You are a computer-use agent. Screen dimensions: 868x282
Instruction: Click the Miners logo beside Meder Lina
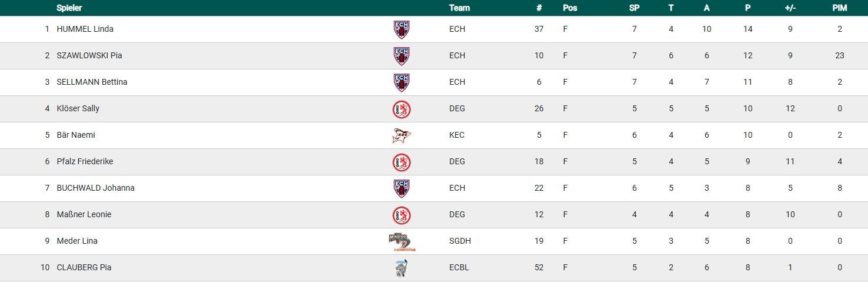pos(402,241)
